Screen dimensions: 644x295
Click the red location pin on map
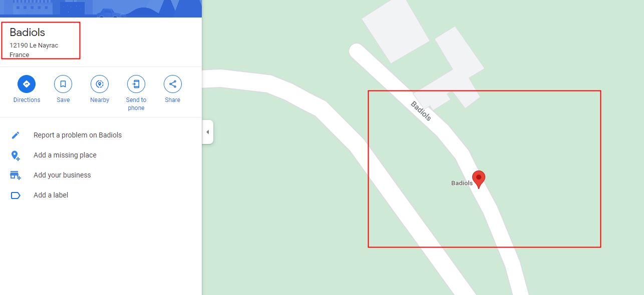pos(479,179)
